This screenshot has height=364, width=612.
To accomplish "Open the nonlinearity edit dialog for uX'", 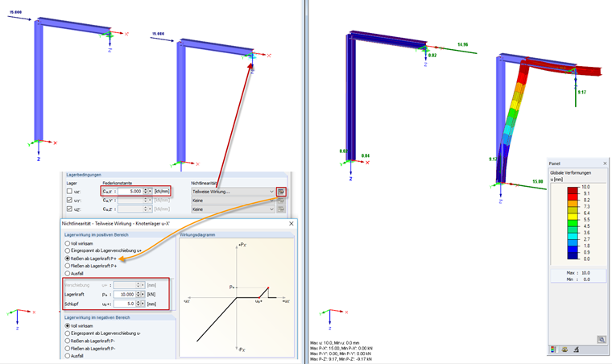I will pyautogui.click(x=280, y=192).
